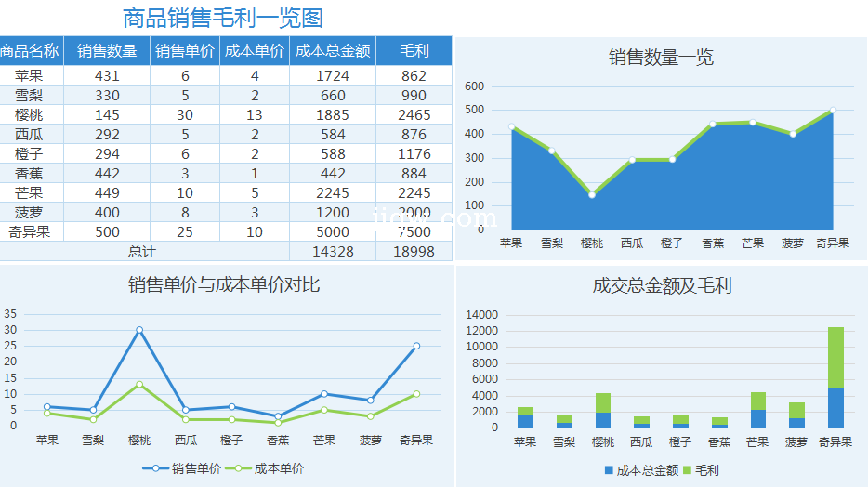Select total cost cell showing 14328
The height and width of the screenshot is (487, 868).
tap(333, 252)
